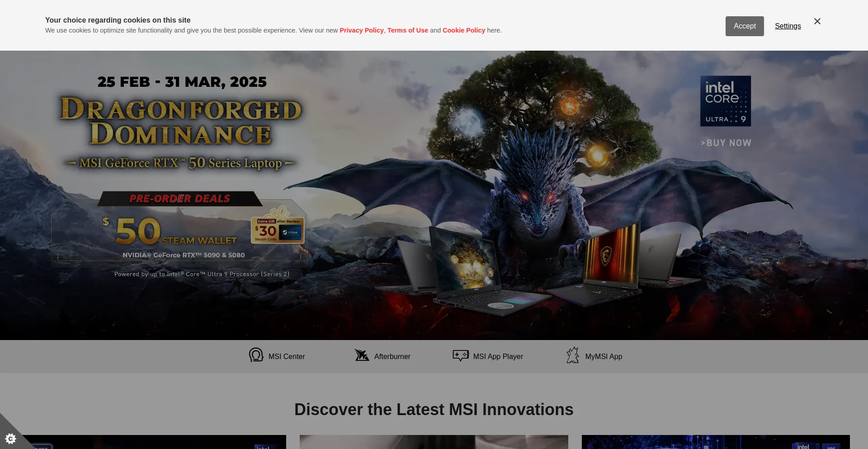The image size is (868, 449).
Task: Click the MSI App Player gamepad icon
Action: [461, 355]
